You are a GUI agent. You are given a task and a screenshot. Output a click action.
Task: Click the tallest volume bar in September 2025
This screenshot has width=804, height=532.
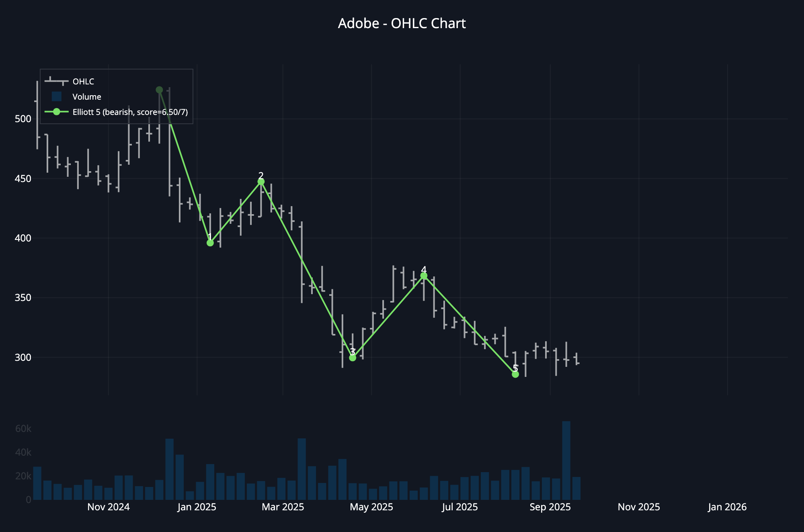coord(566,460)
